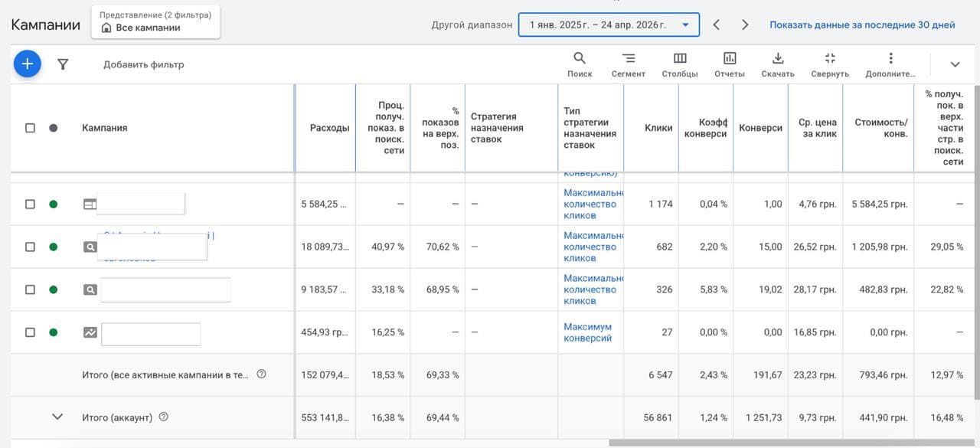This screenshot has width=980, height=448.
Task: Open the Дополнительно three-dot menu
Action: point(890,64)
